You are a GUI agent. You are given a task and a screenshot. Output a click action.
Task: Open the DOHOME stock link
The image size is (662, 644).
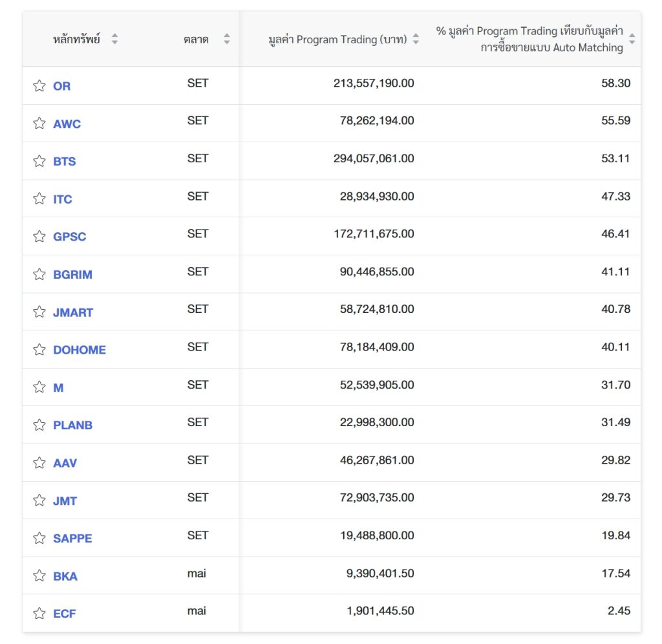point(80,350)
